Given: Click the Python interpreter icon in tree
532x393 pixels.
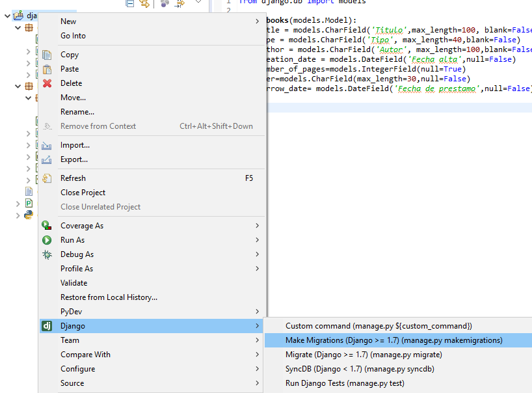Looking at the screenshot, I should [29, 215].
